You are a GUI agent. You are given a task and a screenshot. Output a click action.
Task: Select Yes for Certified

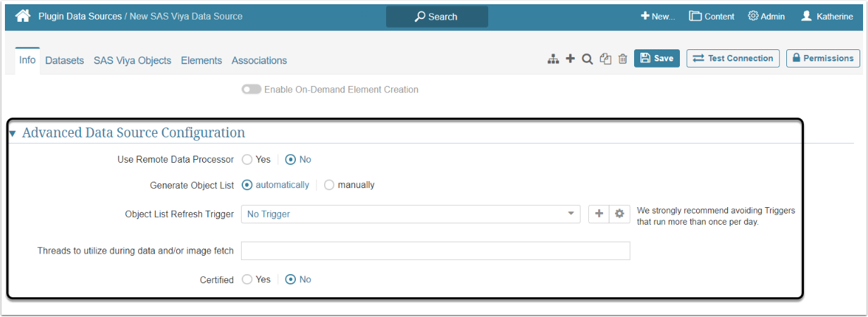(x=247, y=280)
